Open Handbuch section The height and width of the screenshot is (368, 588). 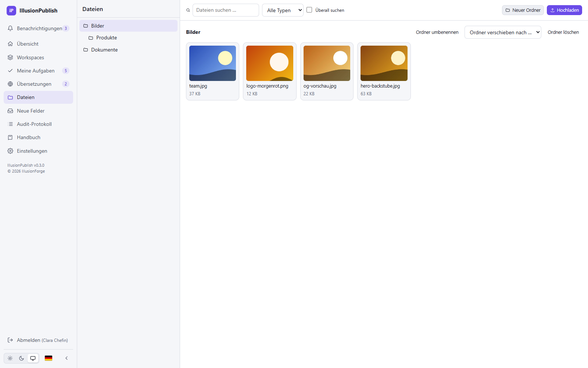pos(38,137)
